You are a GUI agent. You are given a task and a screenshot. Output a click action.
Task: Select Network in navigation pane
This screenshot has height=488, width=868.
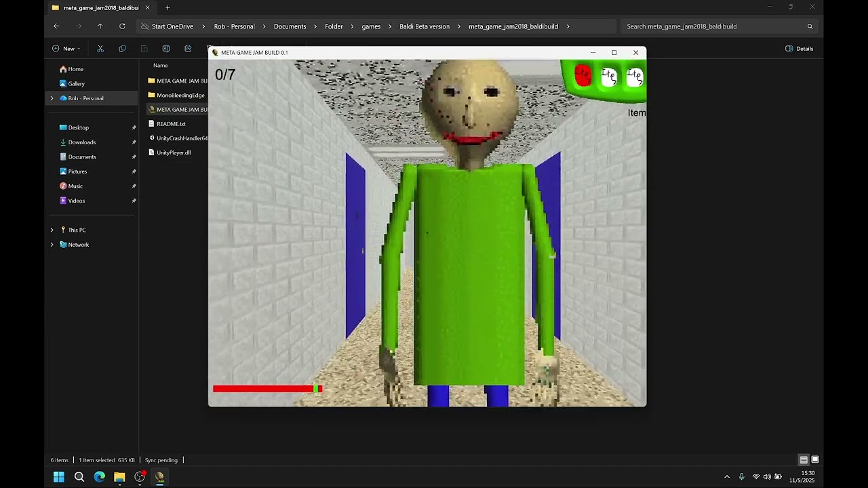74,245
